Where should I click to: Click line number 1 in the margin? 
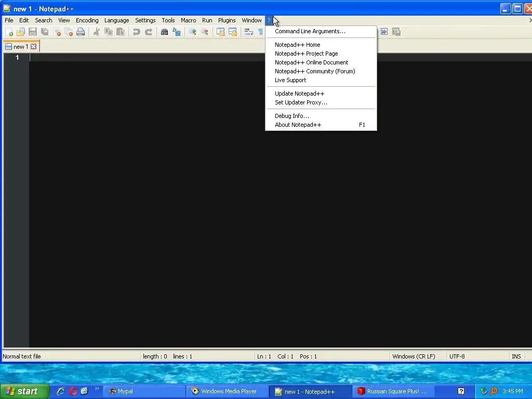(x=17, y=58)
